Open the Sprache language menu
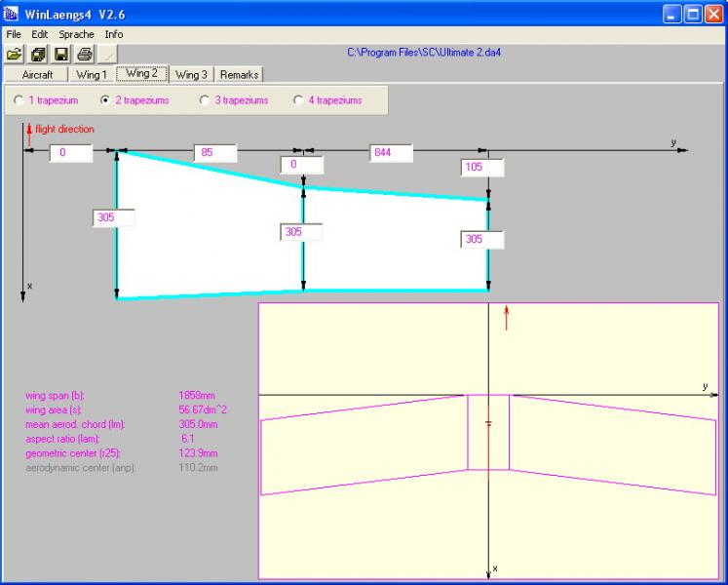Viewport: 728px width, 585px height. [x=76, y=34]
